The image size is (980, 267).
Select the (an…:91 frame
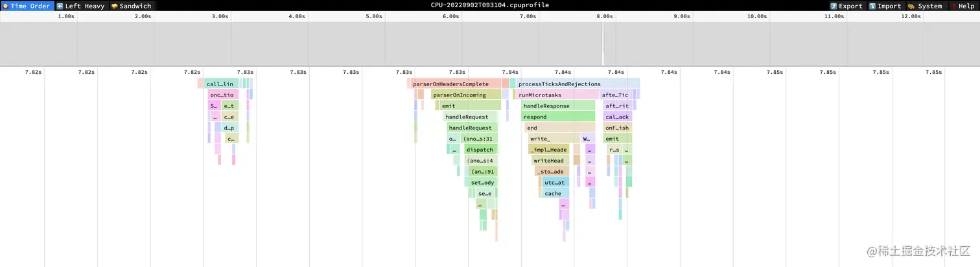pos(483,172)
